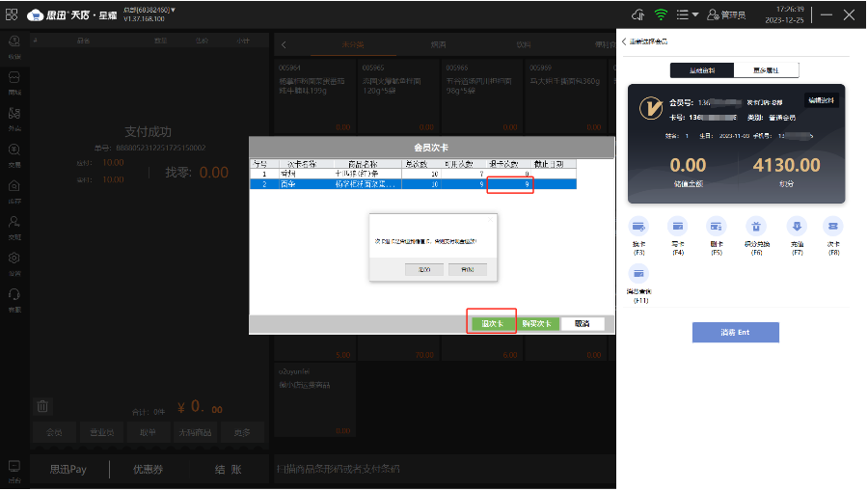The image size is (868, 491).
Task: Click the 编辑资料 button on member card
Action: coord(822,100)
